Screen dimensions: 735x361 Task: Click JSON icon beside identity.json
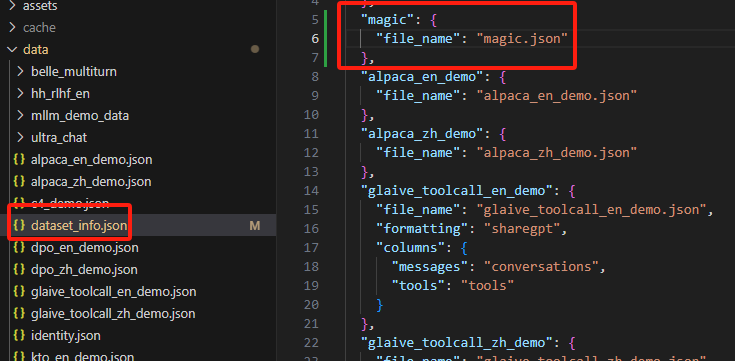pos(19,336)
